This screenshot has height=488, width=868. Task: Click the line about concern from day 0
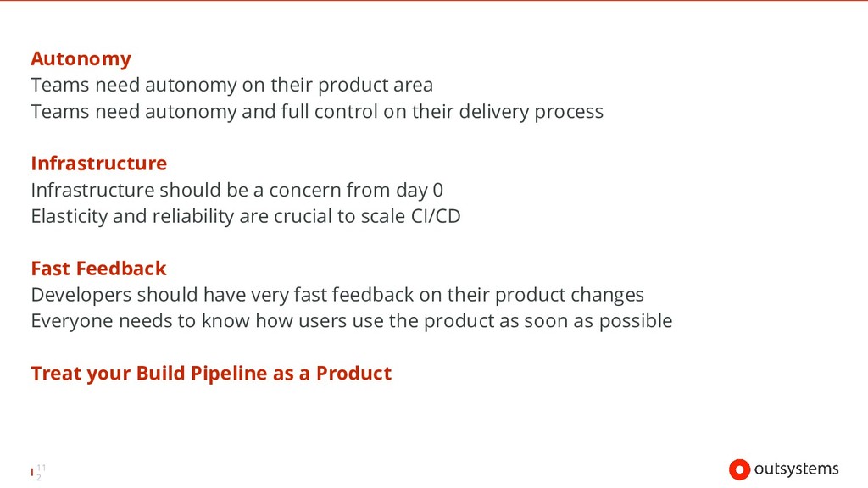(237, 191)
